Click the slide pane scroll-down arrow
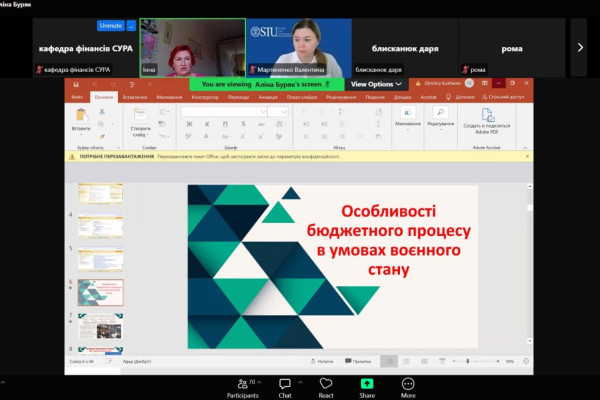The image size is (600, 400). (x=530, y=341)
